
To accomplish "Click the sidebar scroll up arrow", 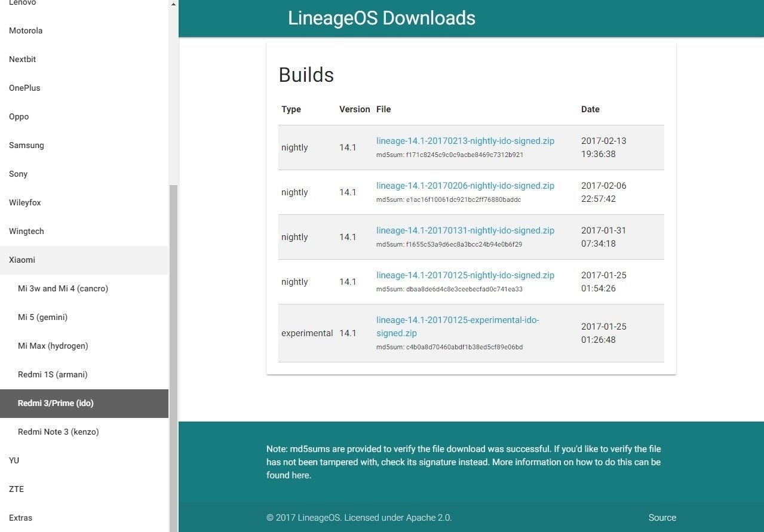I will [173, 4].
